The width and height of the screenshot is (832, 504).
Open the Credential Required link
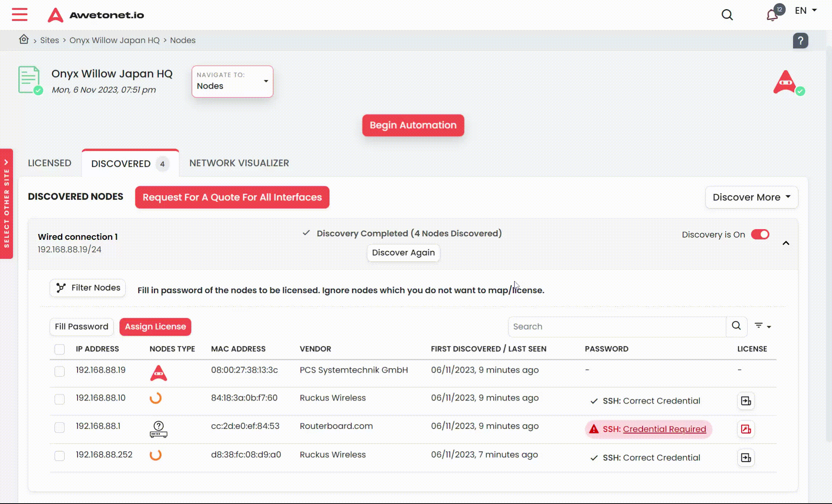pos(664,429)
